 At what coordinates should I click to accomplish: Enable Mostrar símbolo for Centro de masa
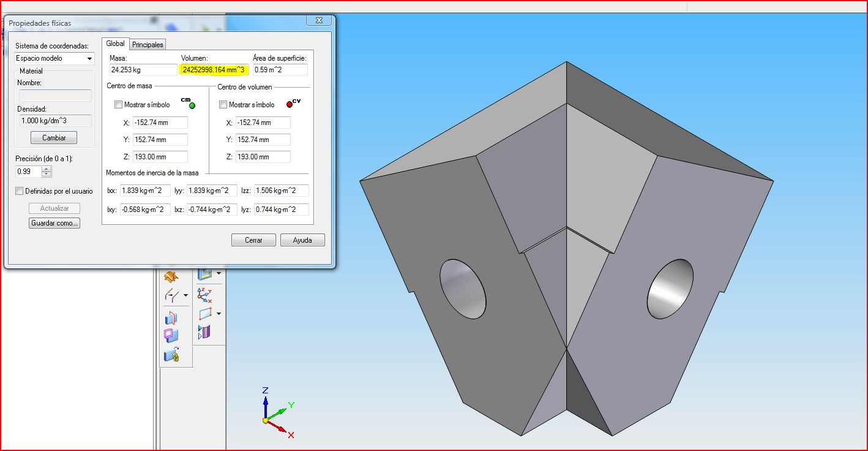click(119, 105)
